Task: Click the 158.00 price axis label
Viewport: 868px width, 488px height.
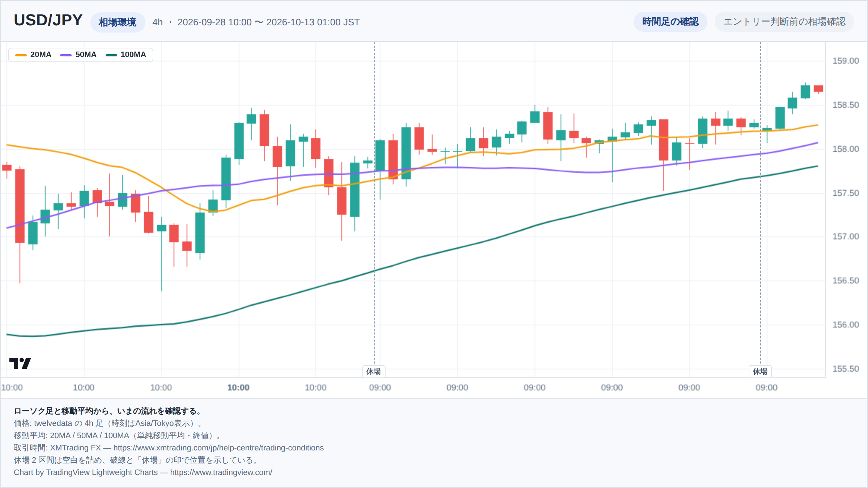Action: coord(845,149)
